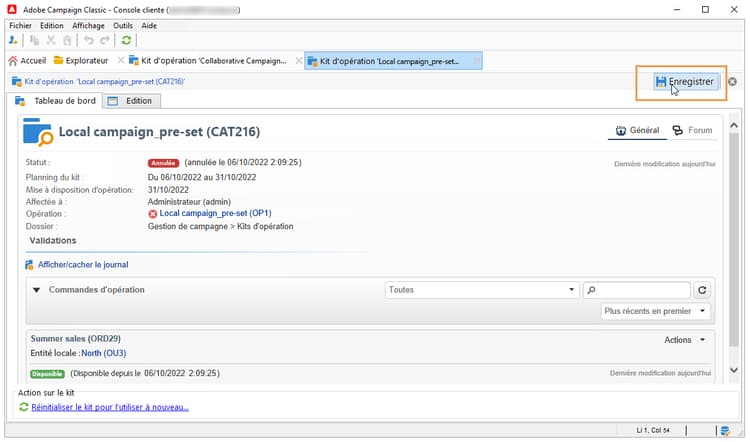Click the Explorateur folder icon

tap(58, 60)
